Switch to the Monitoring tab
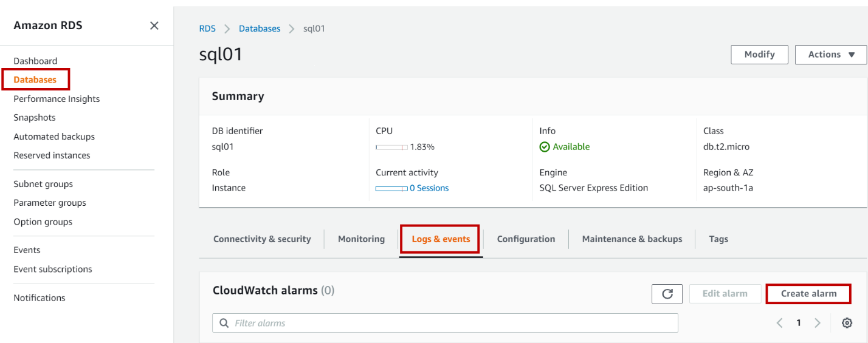Screen dimensions: 868x343 (x=361, y=239)
